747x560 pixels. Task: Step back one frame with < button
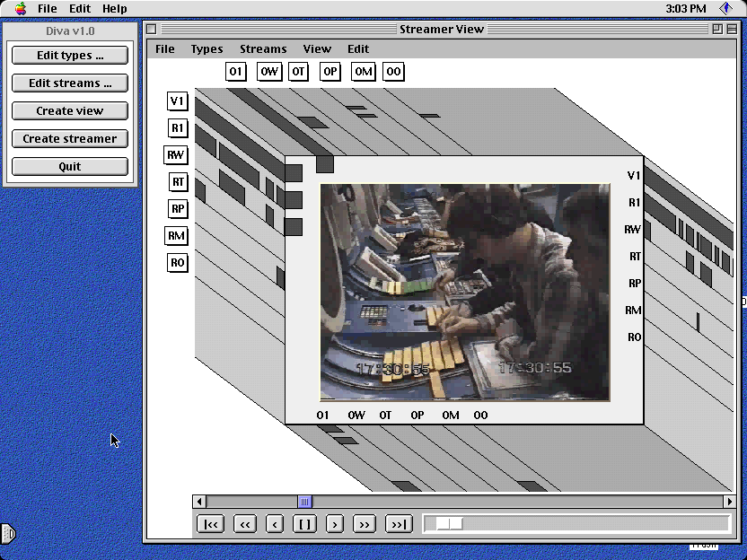(275, 524)
